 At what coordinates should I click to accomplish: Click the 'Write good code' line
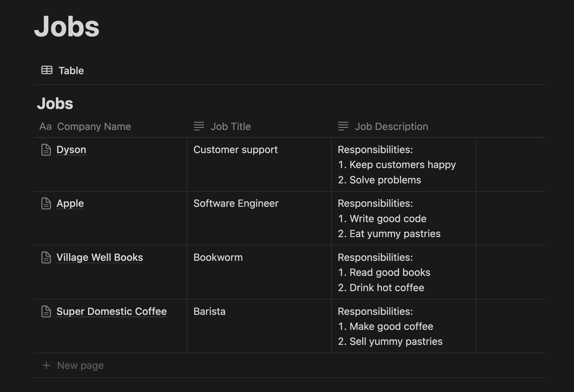[x=382, y=219]
